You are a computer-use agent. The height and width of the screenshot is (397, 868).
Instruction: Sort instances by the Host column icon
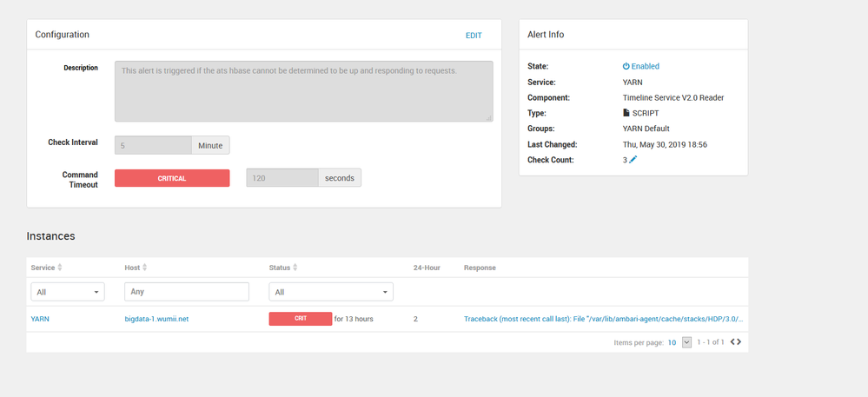tap(145, 268)
